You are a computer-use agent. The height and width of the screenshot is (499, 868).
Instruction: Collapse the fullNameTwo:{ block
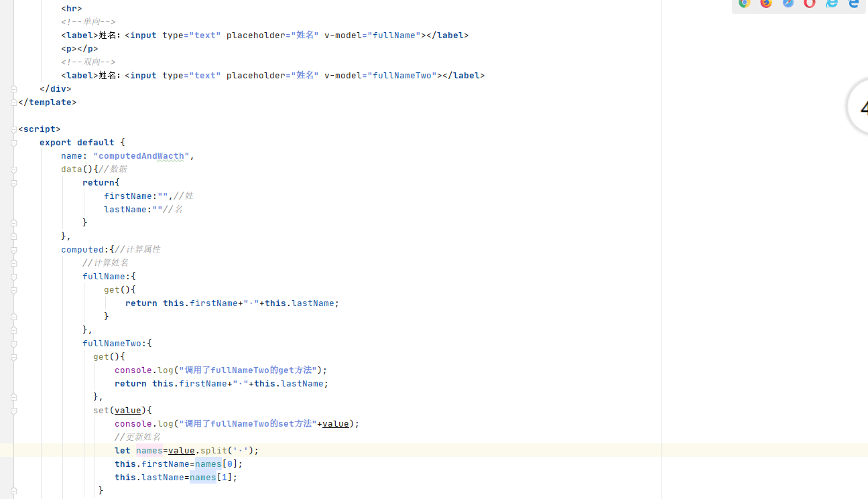coord(13,344)
